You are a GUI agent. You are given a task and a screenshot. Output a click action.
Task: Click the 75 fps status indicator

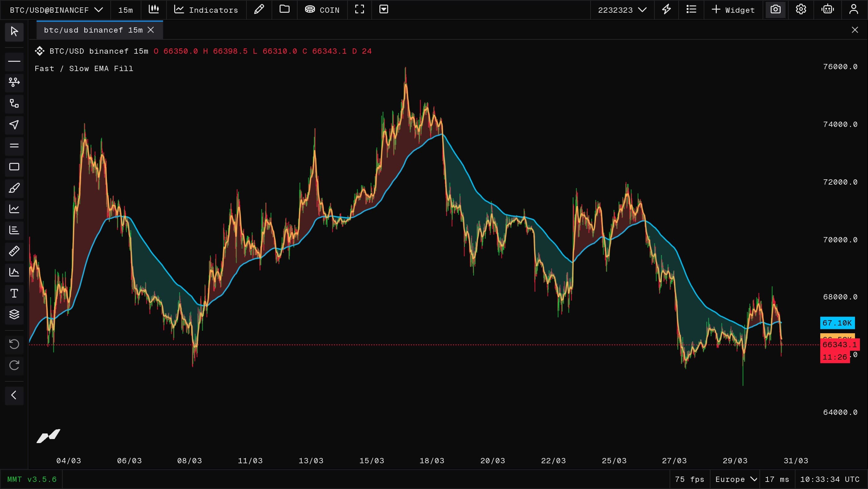pos(690,479)
